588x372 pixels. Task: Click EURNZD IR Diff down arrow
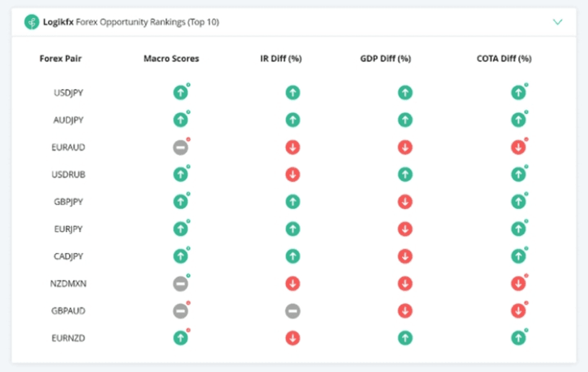click(x=293, y=338)
